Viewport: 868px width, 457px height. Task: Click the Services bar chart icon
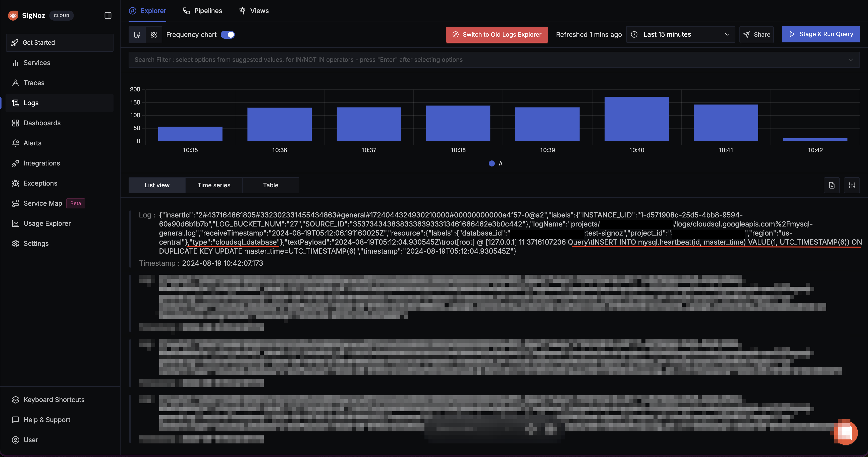pyautogui.click(x=16, y=63)
